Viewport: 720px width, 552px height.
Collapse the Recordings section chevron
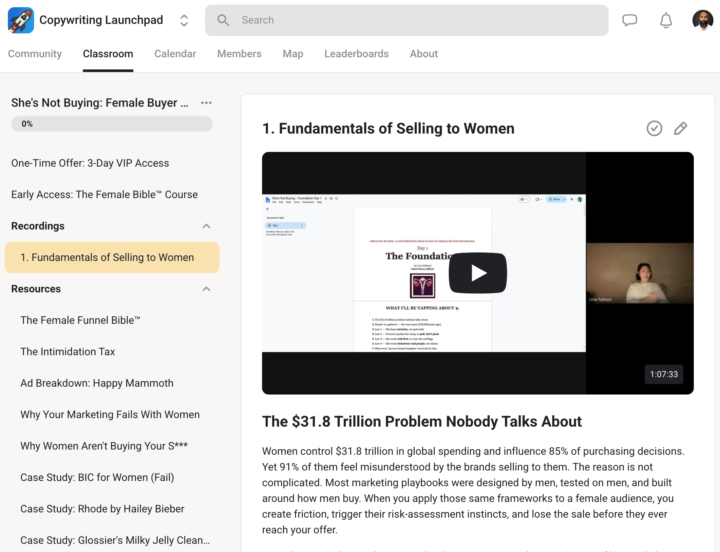pyautogui.click(x=206, y=226)
